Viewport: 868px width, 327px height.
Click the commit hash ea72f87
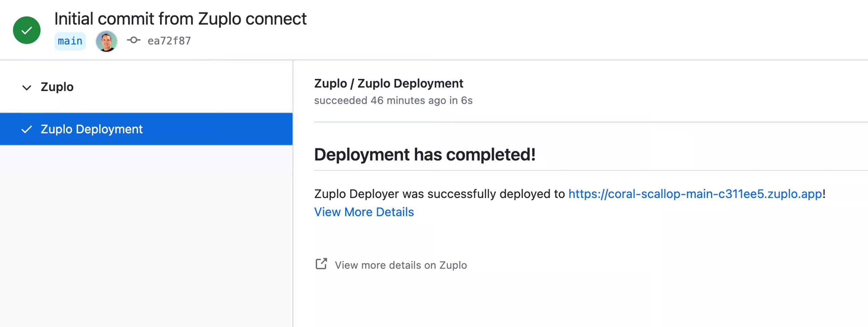click(x=169, y=40)
